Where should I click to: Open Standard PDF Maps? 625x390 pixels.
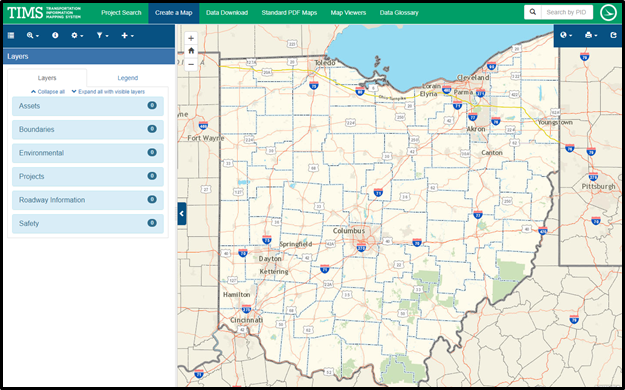click(289, 13)
